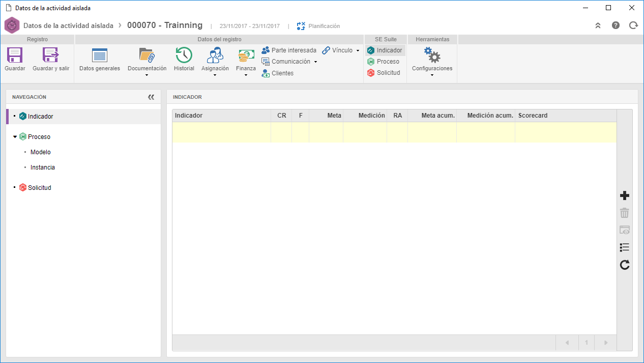Sort by Indicador column header

click(x=221, y=116)
